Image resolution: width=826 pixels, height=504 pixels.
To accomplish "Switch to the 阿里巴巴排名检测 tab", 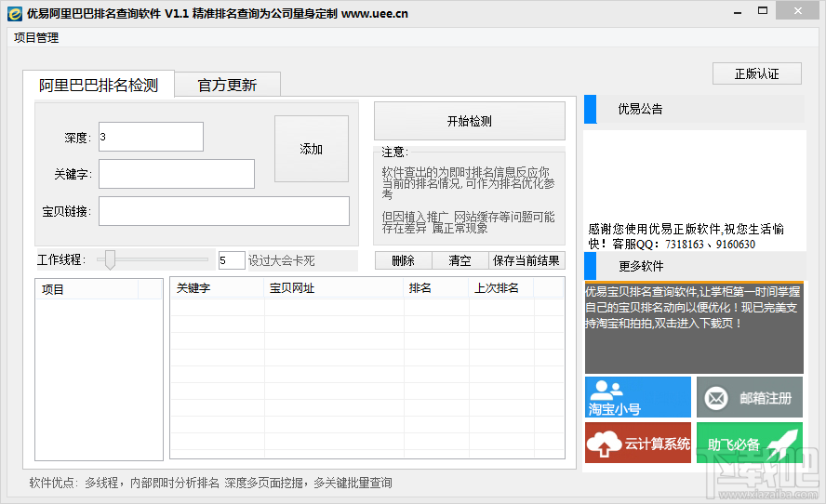I will pyautogui.click(x=99, y=85).
